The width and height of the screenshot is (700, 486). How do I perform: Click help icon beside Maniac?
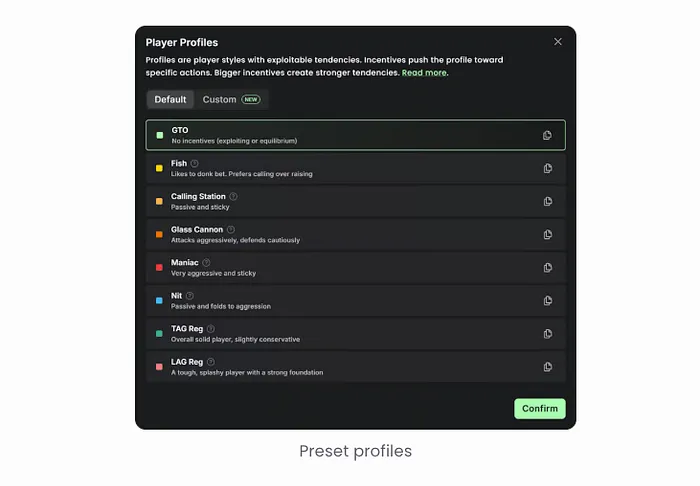coord(206,262)
